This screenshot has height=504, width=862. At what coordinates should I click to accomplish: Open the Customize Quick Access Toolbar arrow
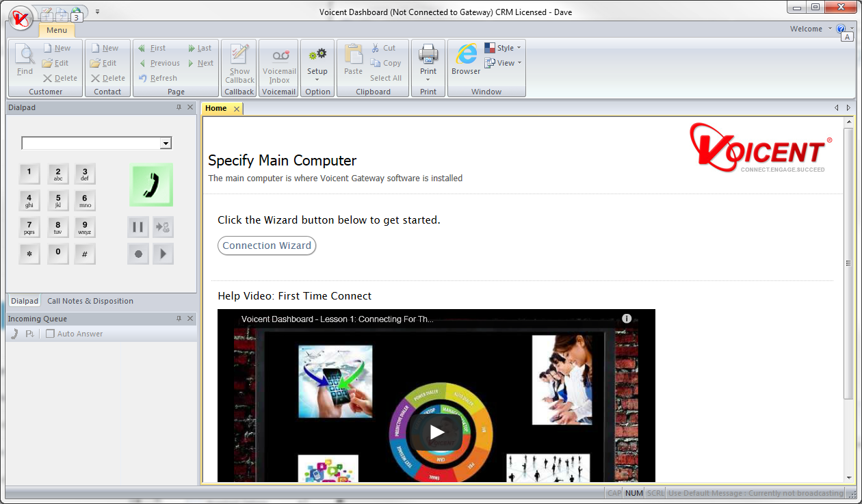97,12
